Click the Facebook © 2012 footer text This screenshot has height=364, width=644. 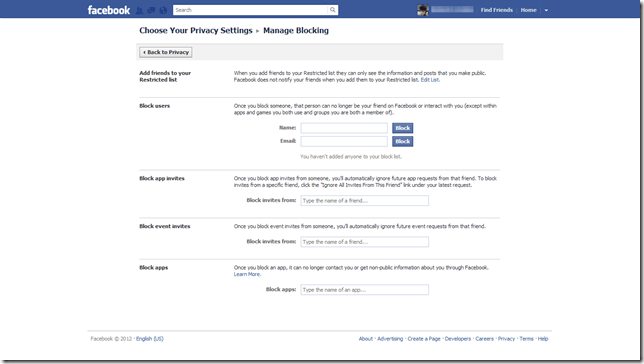tap(111, 339)
